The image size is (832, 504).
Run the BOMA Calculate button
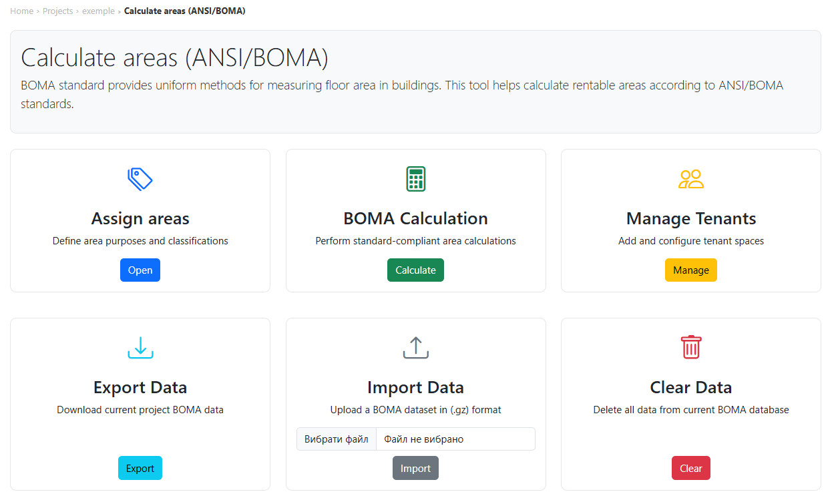pyautogui.click(x=415, y=270)
